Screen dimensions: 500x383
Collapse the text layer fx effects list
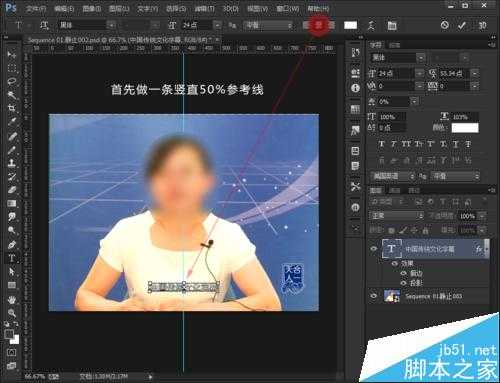(486, 249)
